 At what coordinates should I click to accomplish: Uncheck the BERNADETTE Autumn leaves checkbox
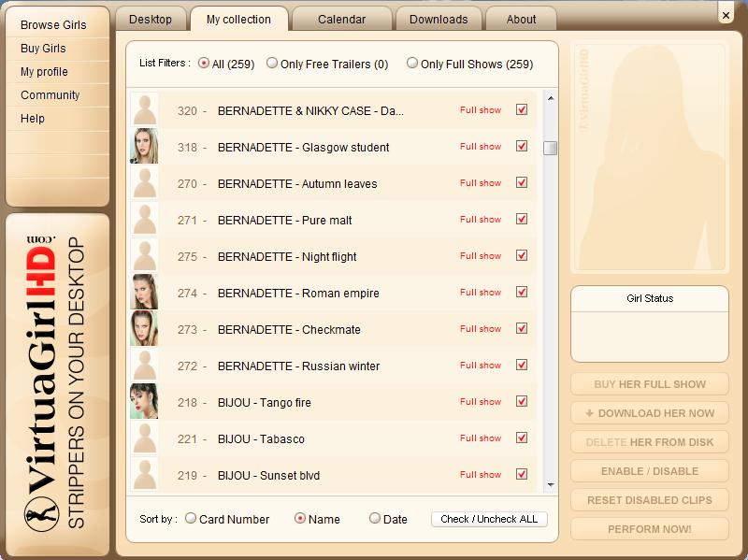[522, 183]
